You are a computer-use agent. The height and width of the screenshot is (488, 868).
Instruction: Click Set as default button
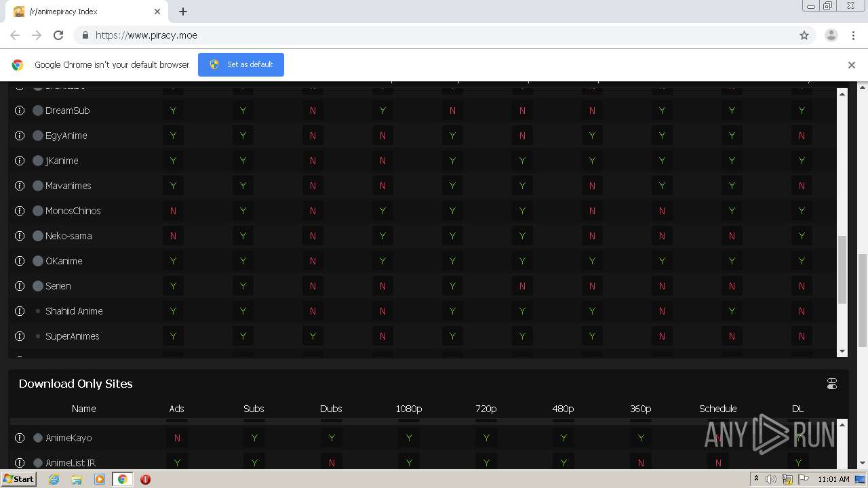pos(241,64)
